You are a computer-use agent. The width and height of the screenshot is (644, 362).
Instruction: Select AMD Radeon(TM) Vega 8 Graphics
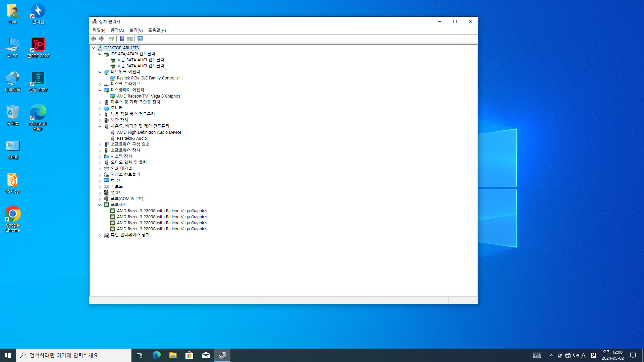pyautogui.click(x=149, y=96)
